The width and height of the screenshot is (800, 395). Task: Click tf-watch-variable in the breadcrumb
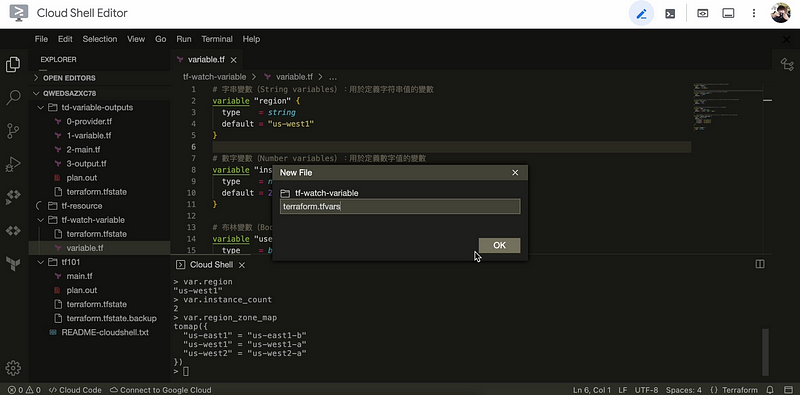pyautogui.click(x=214, y=77)
